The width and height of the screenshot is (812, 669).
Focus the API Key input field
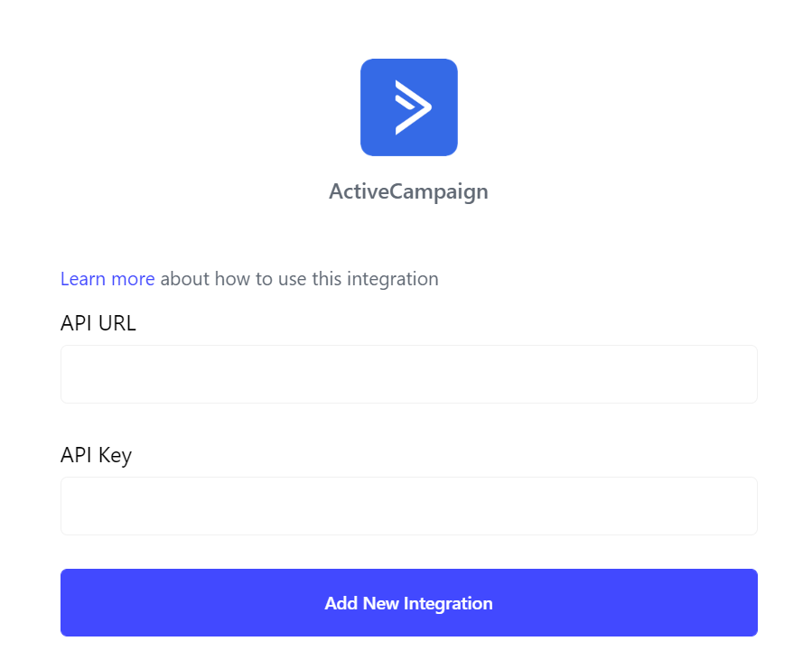(408, 506)
